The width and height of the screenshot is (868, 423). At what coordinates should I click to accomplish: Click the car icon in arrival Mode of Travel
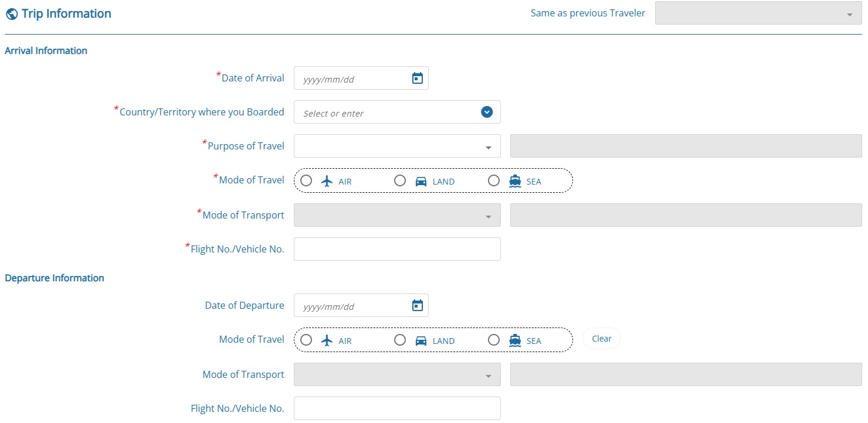(x=421, y=181)
